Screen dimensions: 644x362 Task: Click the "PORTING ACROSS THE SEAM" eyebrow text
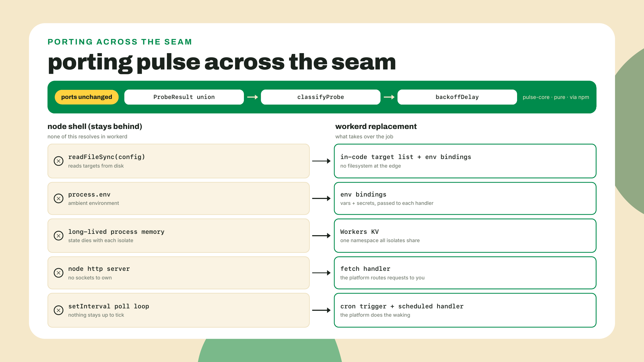[x=120, y=42]
